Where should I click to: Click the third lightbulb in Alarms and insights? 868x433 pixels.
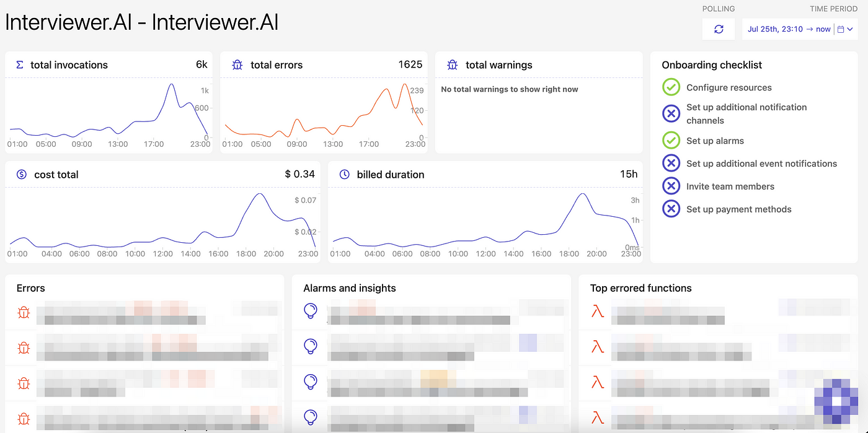coord(311,382)
